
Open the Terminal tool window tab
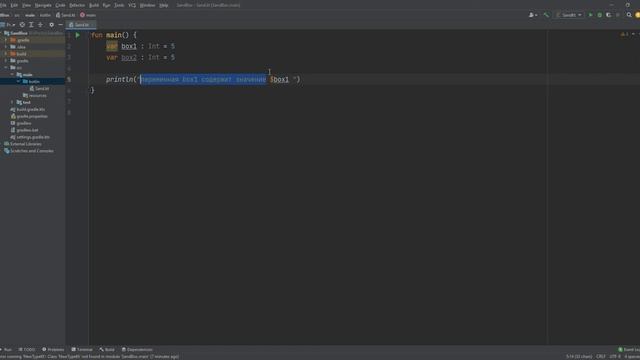pos(82,349)
